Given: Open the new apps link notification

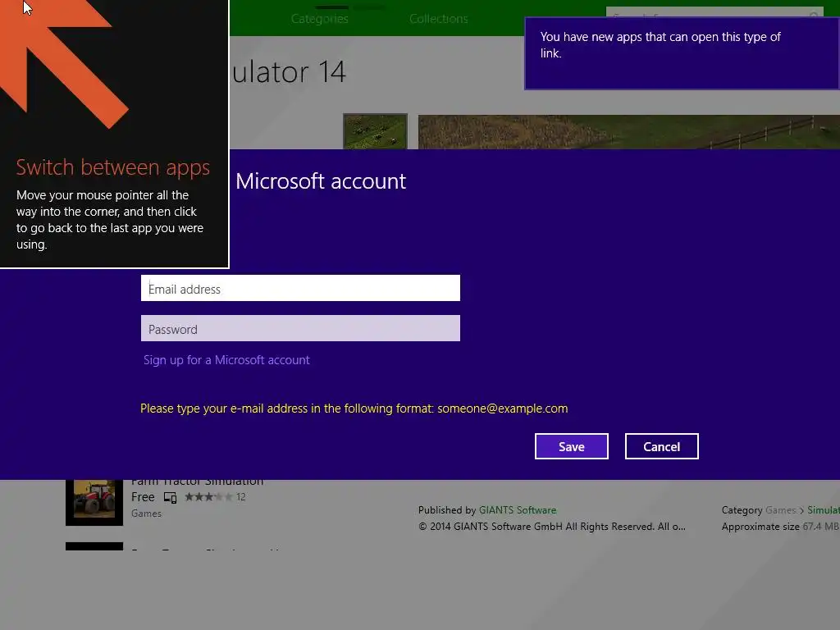Looking at the screenshot, I should (x=682, y=53).
